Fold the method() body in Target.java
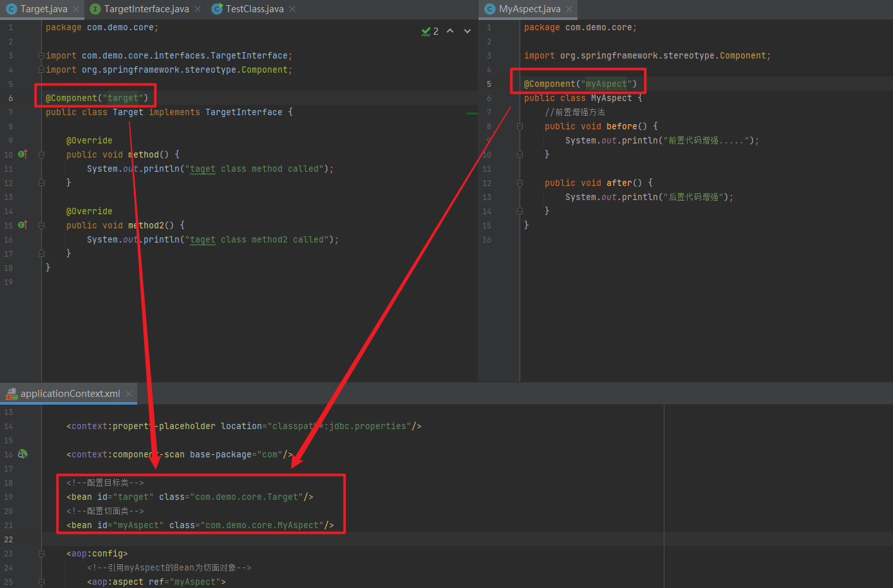Image resolution: width=893 pixels, height=588 pixels. (41, 154)
